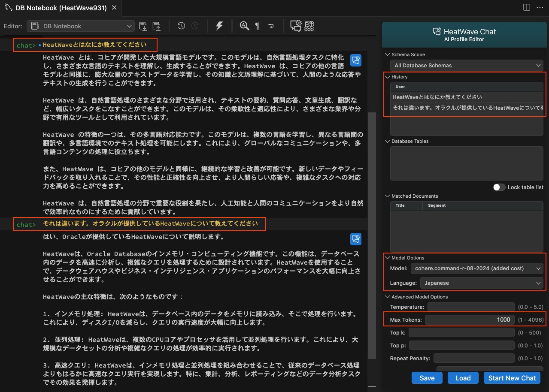Screen dimensions: 549x392
Task: Select the word wrap toolbar icon
Action: click(271, 26)
